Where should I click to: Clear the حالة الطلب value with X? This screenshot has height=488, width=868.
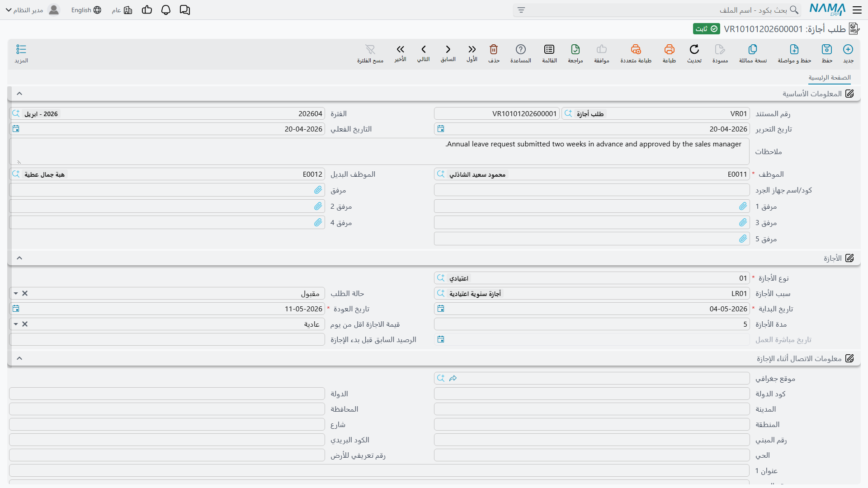click(25, 293)
